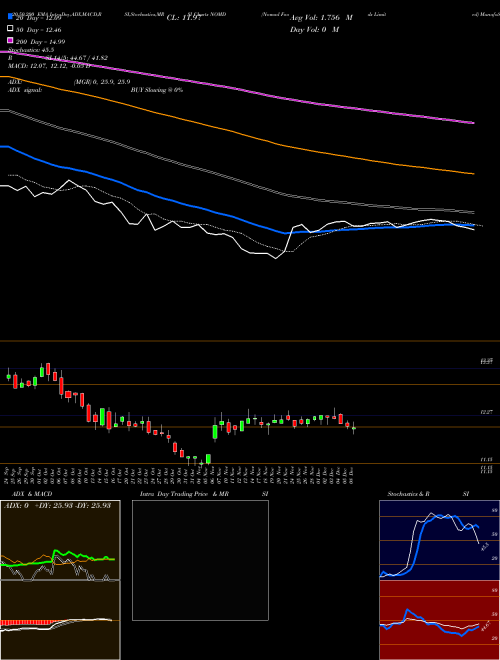The height and width of the screenshot is (660, 500).
Task: Click the 'CL: 11.97' closing price label
Action: tap(183, 18)
